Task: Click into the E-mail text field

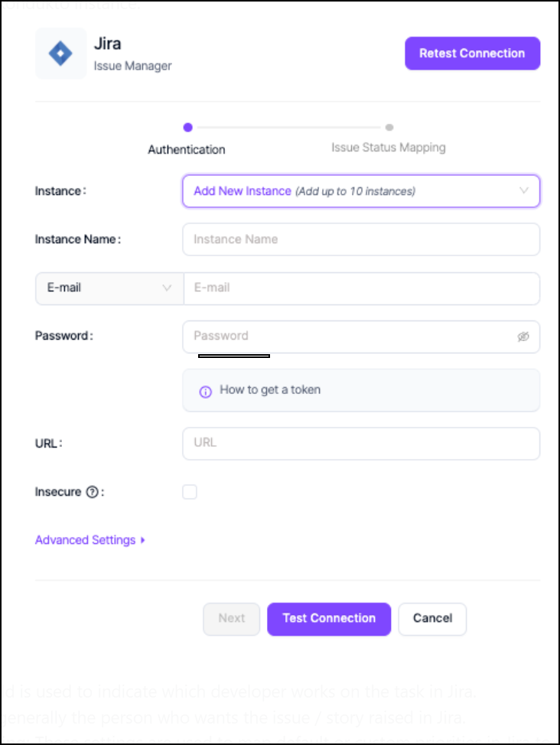Action: [x=361, y=288]
